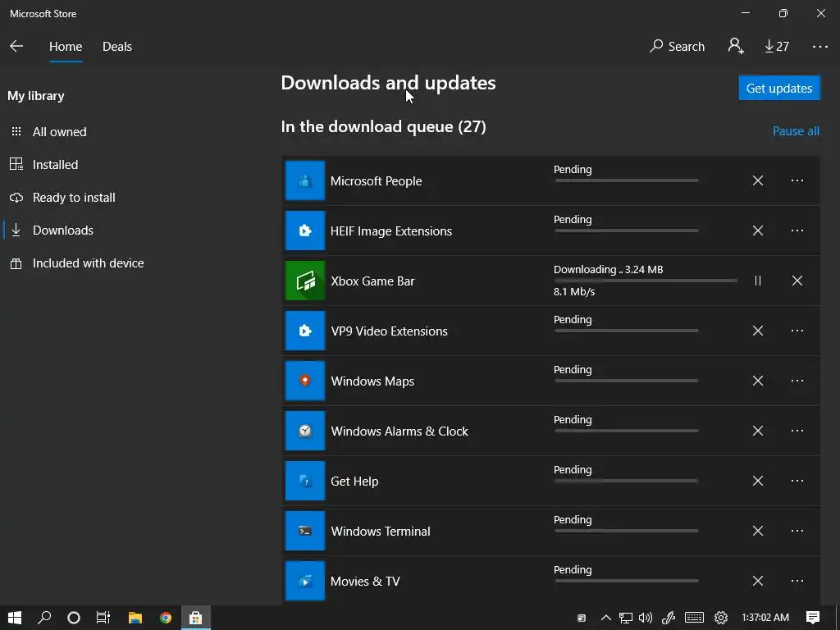The height and width of the screenshot is (630, 840).
Task: Click the Windows Terminal app icon
Action: coord(305,531)
